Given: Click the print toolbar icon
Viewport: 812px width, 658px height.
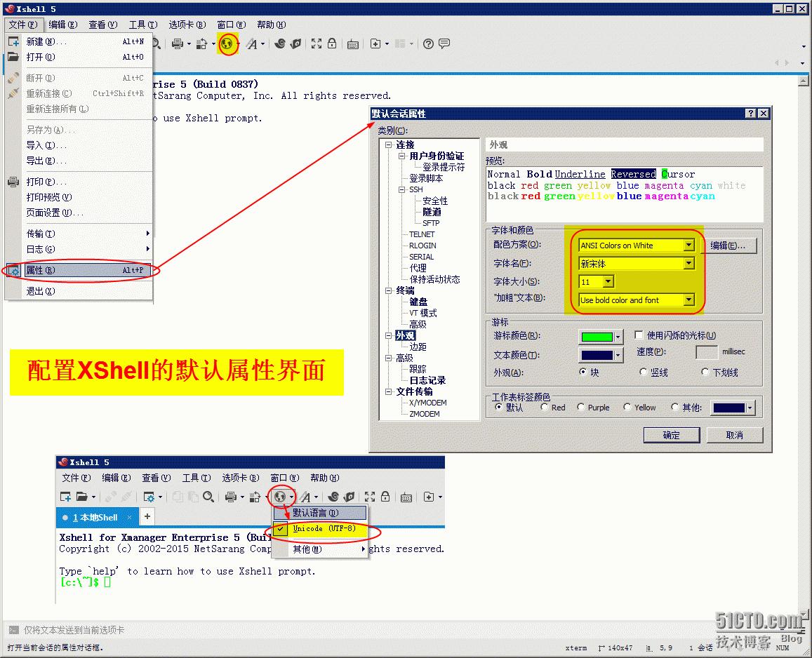Looking at the screenshot, I should 179,43.
